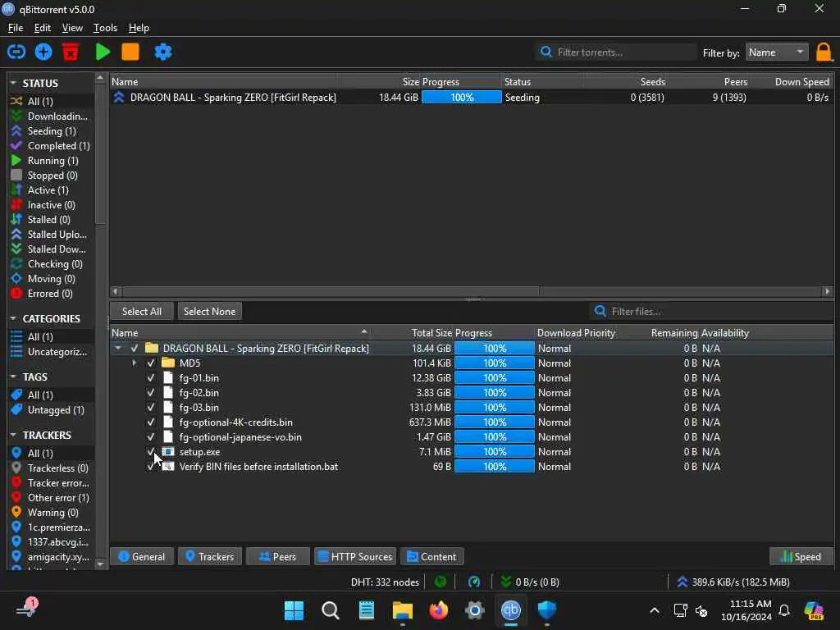
Task: Uncheck fg-optional-japanese-vo.bin checkbox
Action: [x=151, y=437]
